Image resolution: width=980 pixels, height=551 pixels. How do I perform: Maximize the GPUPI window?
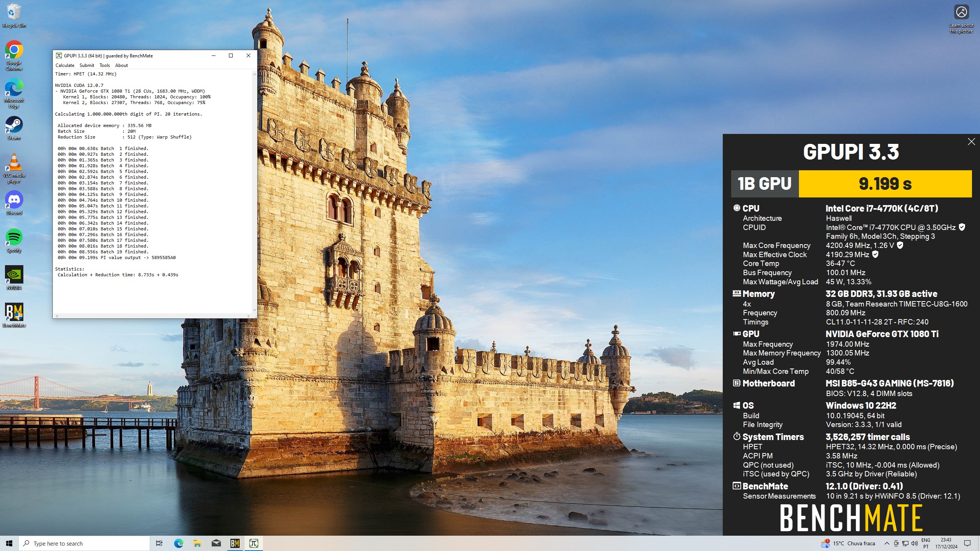pos(231,55)
